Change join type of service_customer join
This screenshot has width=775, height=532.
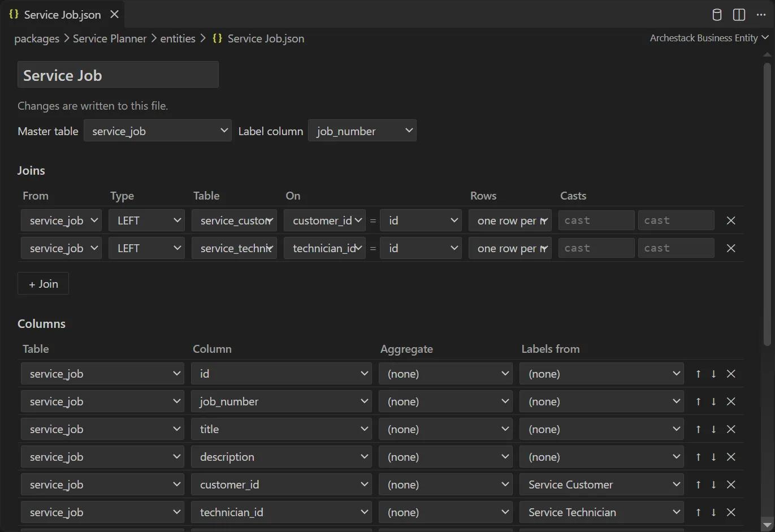point(147,220)
